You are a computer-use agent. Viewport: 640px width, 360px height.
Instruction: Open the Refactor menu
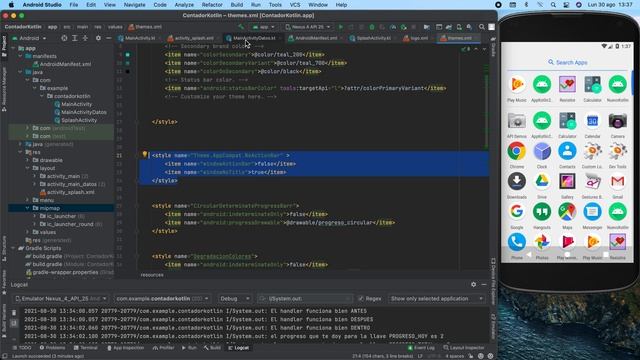[x=212, y=5]
